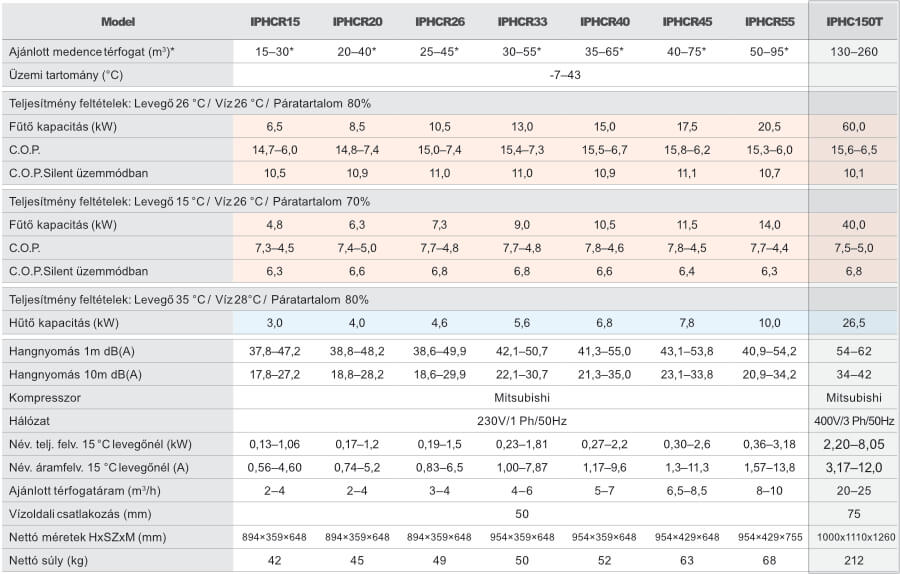Select the IPHC150T column header
The image size is (900, 574).
[x=852, y=21]
